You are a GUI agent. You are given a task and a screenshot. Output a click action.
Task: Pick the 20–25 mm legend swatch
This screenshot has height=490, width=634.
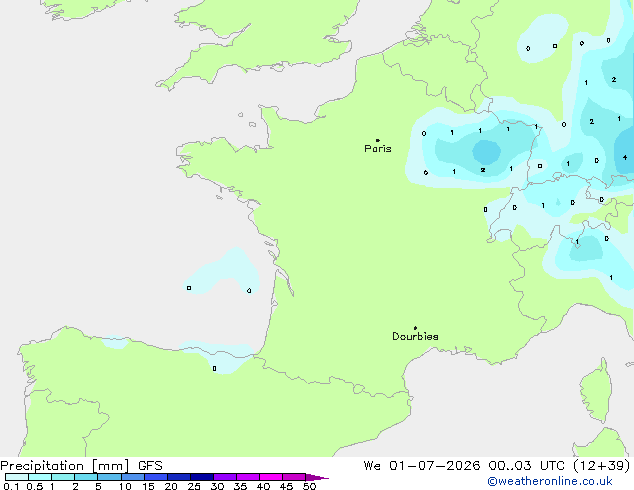[x=179, y=477]
